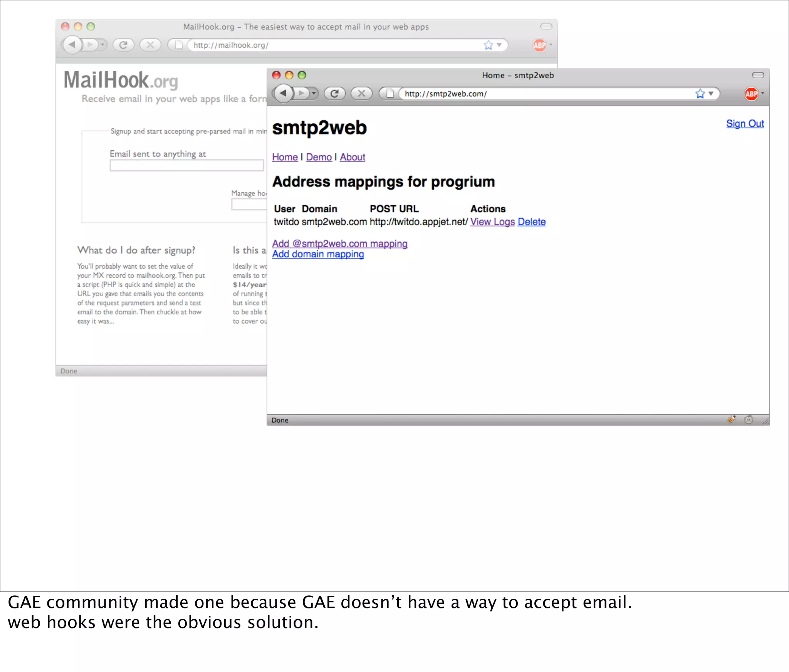Open the Demo navigation link
The image size is (789, 672).
tap(319, 157)
